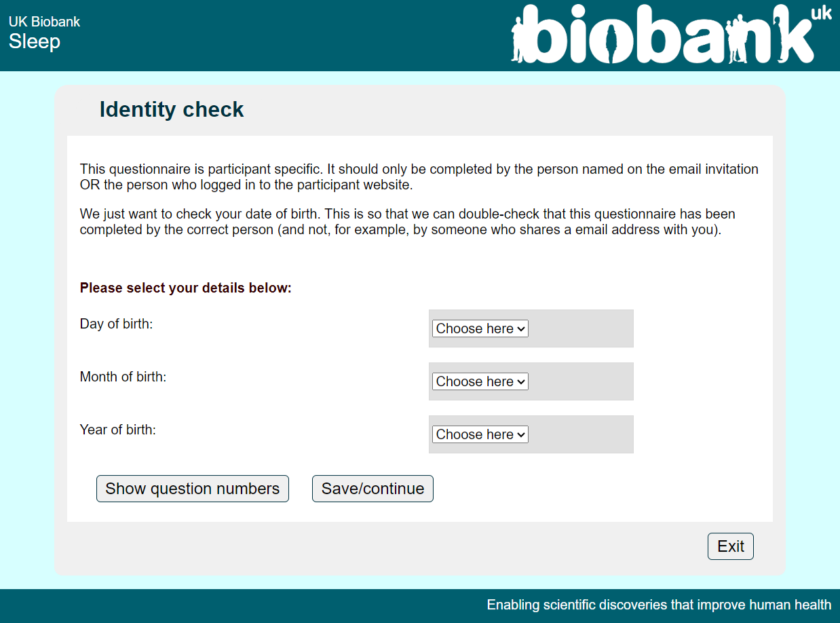Click the 'Identity check' heading
Image resolution: width=840 pixels, height=623 pixels.
point(172,110)
